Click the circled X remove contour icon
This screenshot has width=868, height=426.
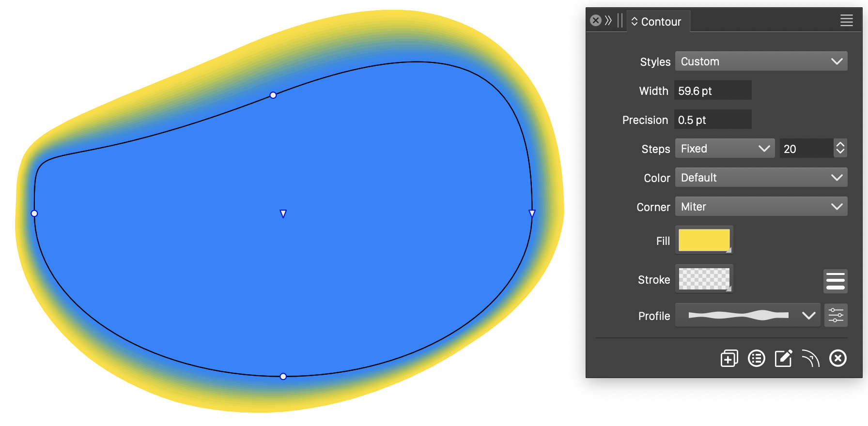click(837, 359)
